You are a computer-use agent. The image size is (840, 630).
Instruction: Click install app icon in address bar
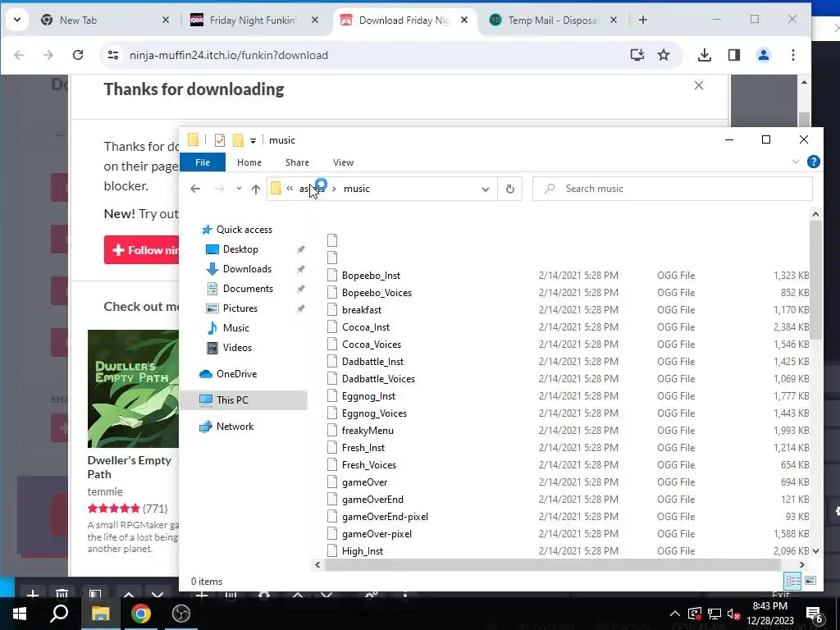[637, 55]
